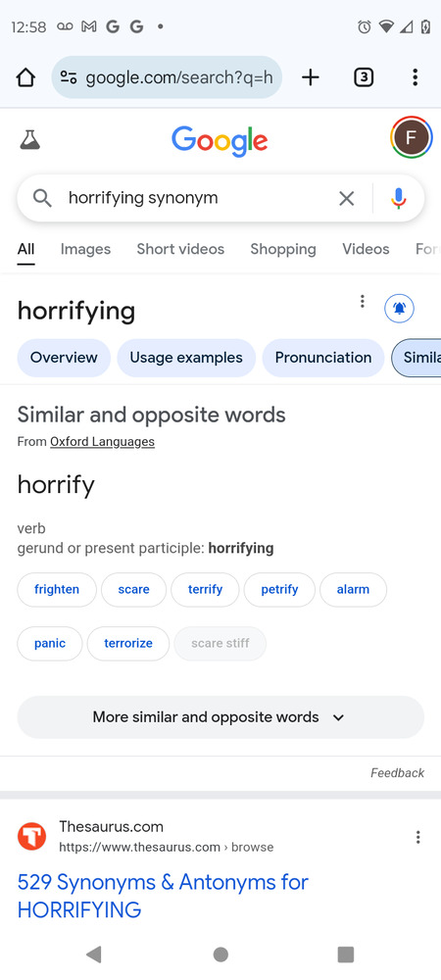View site information icon in address bar

(69, 77)
